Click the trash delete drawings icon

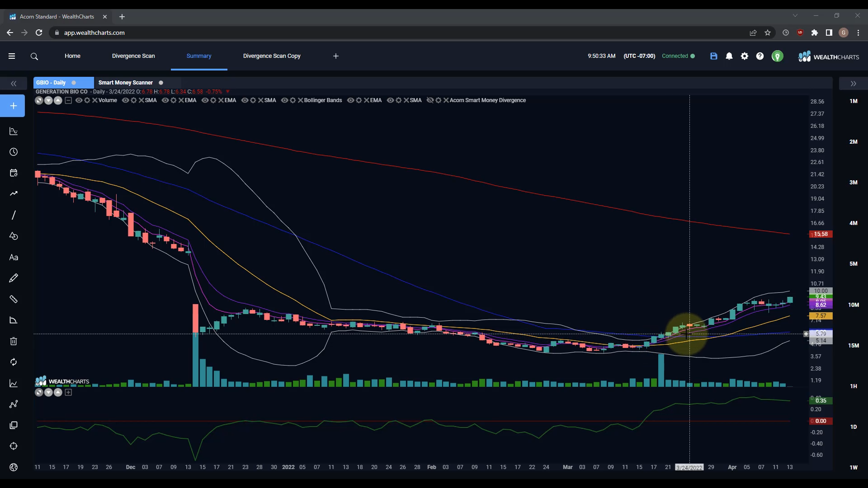14,341
